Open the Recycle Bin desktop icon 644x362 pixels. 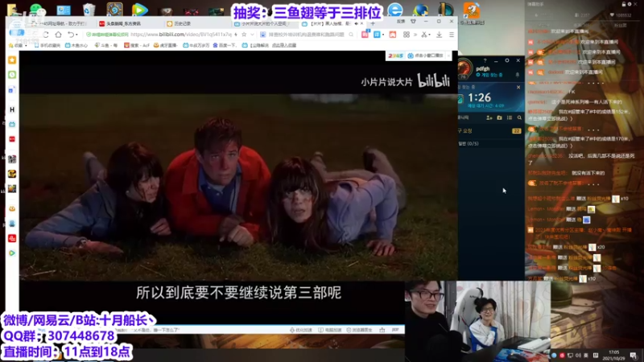89,10
